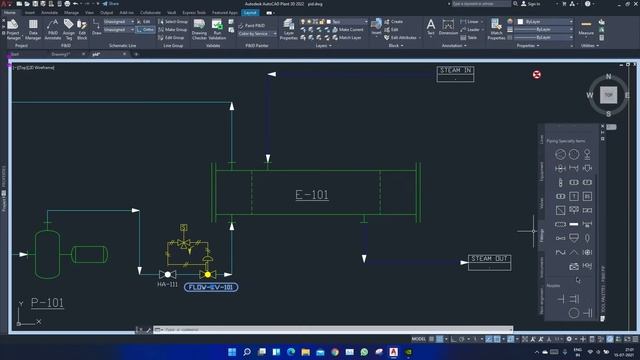This screenshot has height=360, width=640.
Task: Click the TOP face of ViewCube
Action: 608,95
